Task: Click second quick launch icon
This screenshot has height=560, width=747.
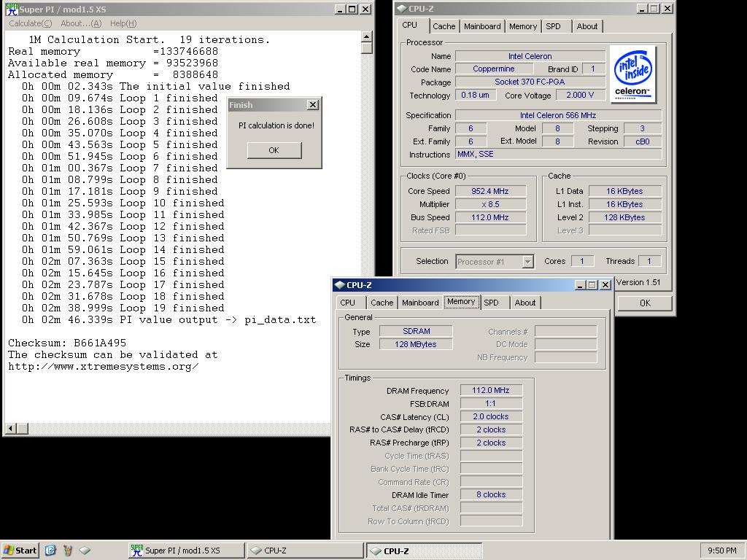Action: point(68,551)
